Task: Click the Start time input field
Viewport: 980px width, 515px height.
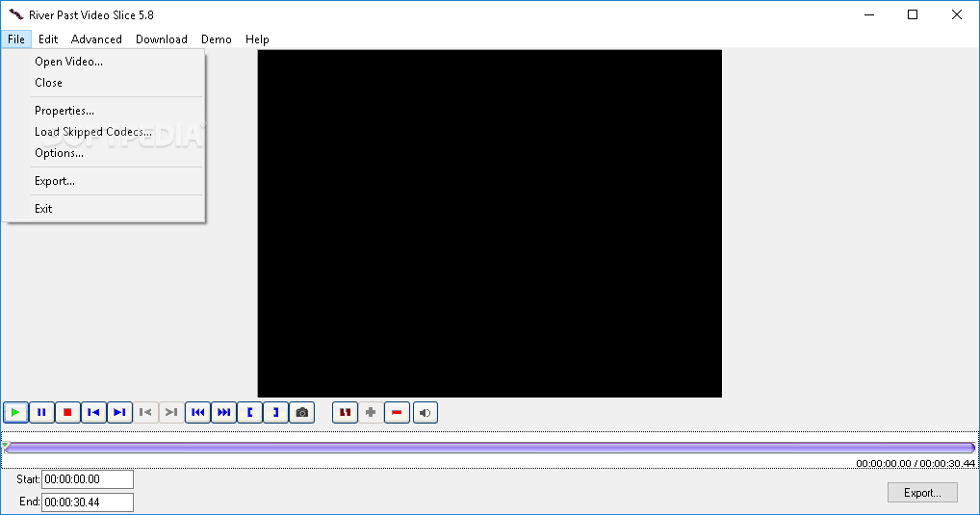Action: point(88,479)
